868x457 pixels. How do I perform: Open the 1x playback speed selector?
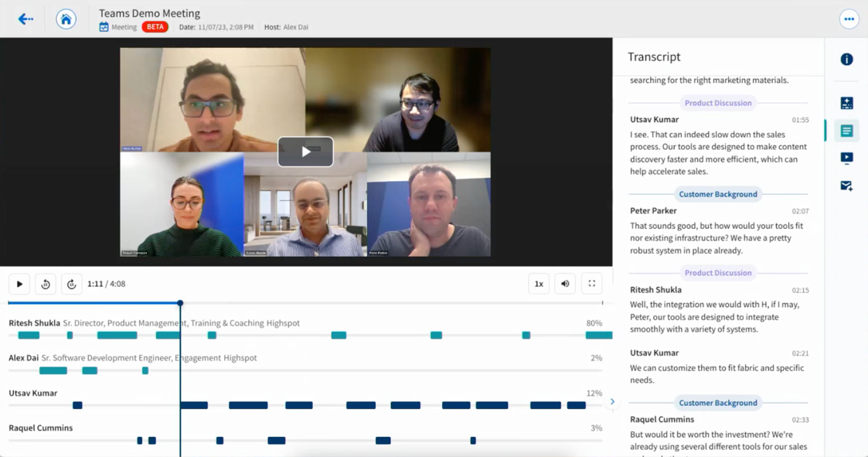(539, 284)
